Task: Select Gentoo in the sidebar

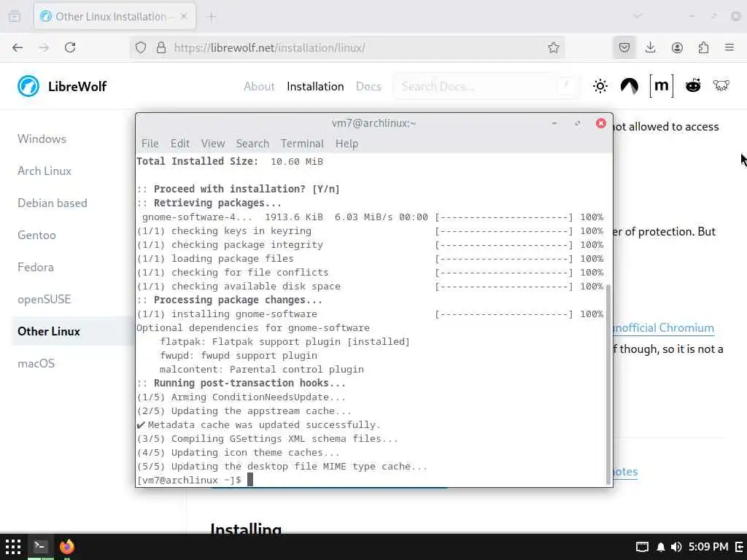Action: [36, 236]
